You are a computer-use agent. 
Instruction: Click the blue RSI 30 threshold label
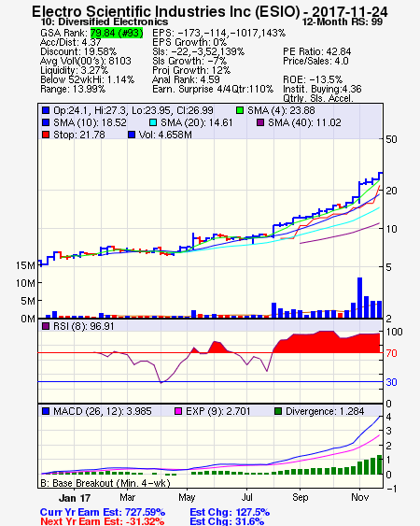pos(391,382)
